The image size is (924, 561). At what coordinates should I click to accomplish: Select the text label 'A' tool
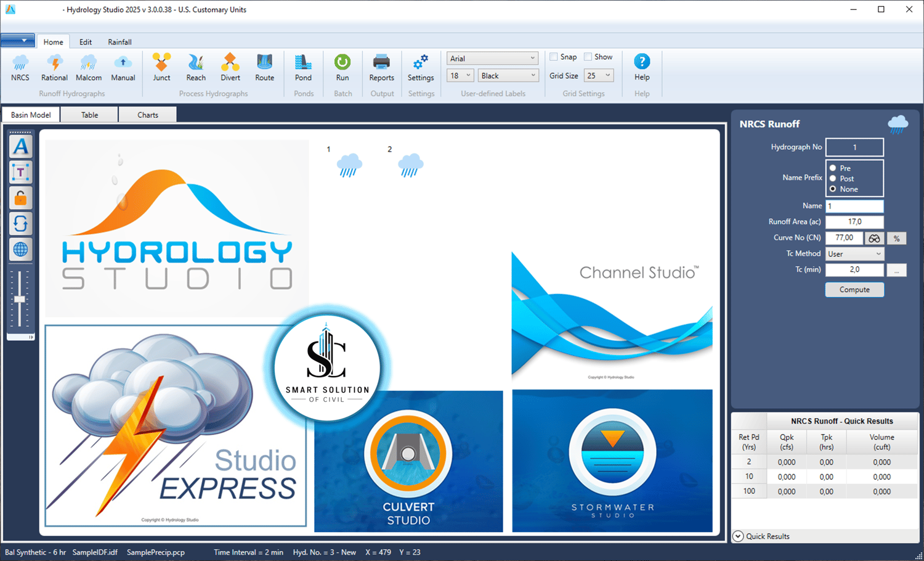pos(20,147)
